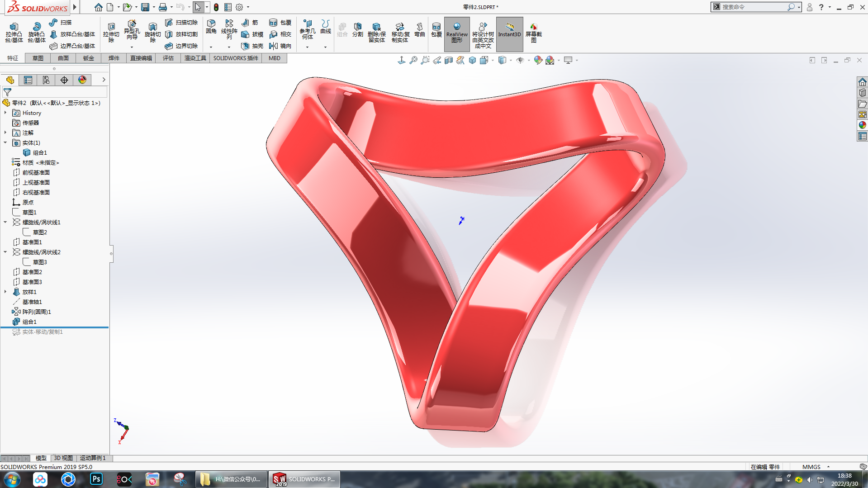Click the Zoom to Fit view icon
868x488 pixels.
click(x=413, y=60)
